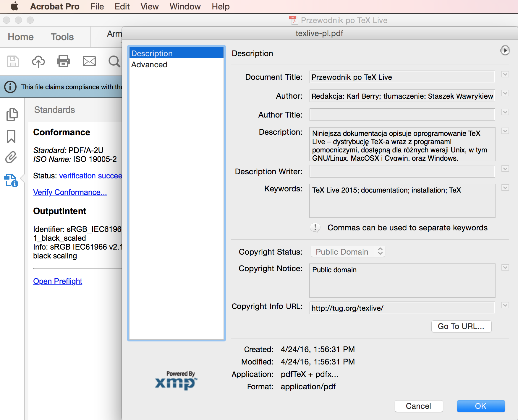This screenshot has width=518, height=420.
Task: Select Advanced in the category list
Action: coord(149,65)
